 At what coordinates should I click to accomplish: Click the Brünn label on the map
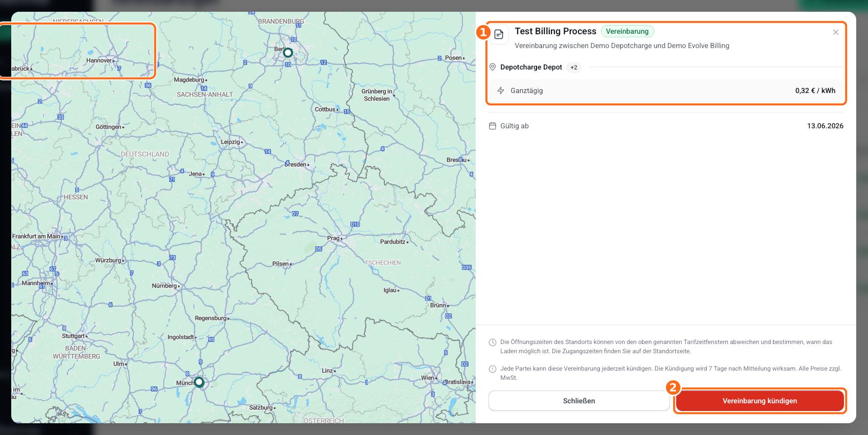[x=438, y=305]
